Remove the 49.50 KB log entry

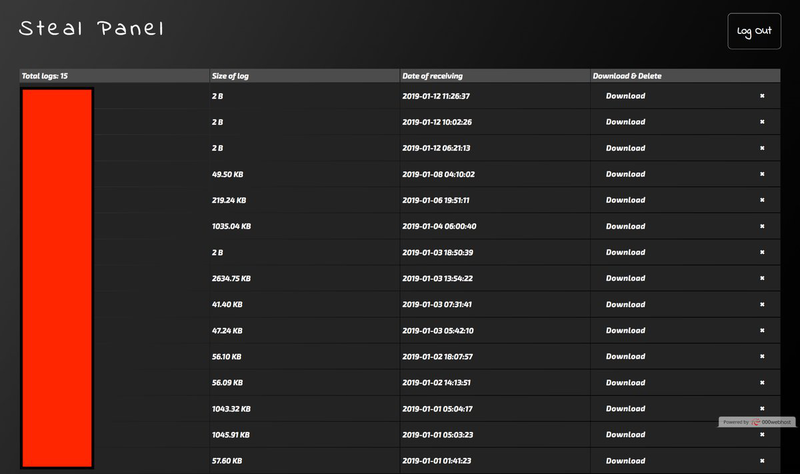[x=762, y=174]
